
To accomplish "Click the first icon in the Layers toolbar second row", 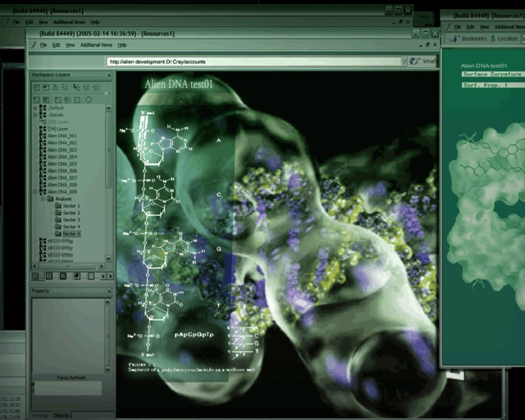I will pyautogui.click(x=37, y=100).
